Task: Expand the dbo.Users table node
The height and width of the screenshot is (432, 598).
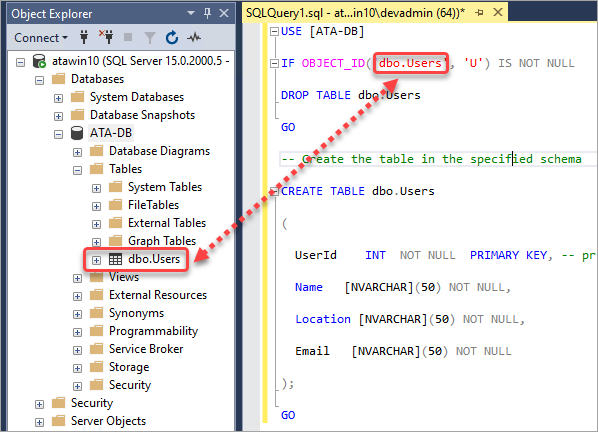Action: pyautogui.click(x=96, y=260)
